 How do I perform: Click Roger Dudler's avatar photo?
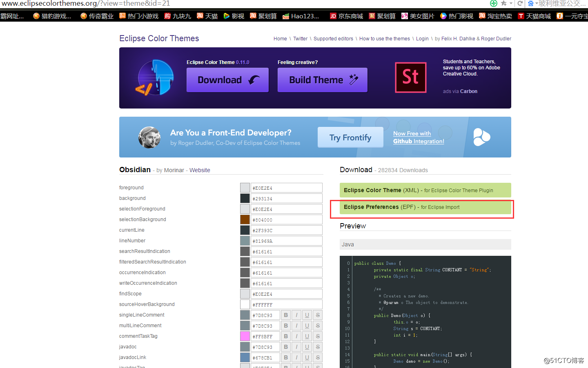149,137
